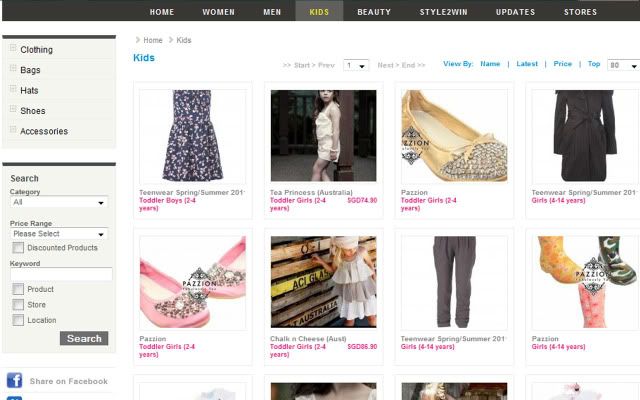This screenshot has width=640, height=400.
Task: Sort products by Top
Action: [594, 64]
